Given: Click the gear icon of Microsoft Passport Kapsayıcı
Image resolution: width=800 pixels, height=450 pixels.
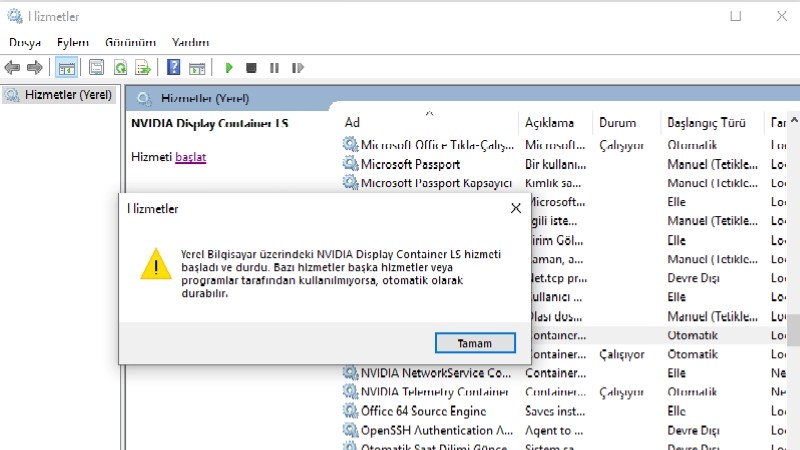Looking at the screenshot, I should (350, 183).
